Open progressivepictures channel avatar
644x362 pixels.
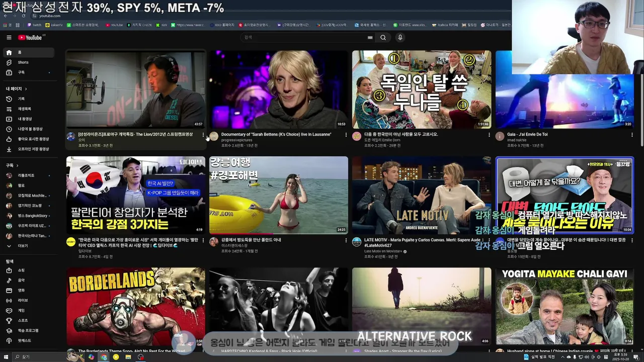pos(214,136)
